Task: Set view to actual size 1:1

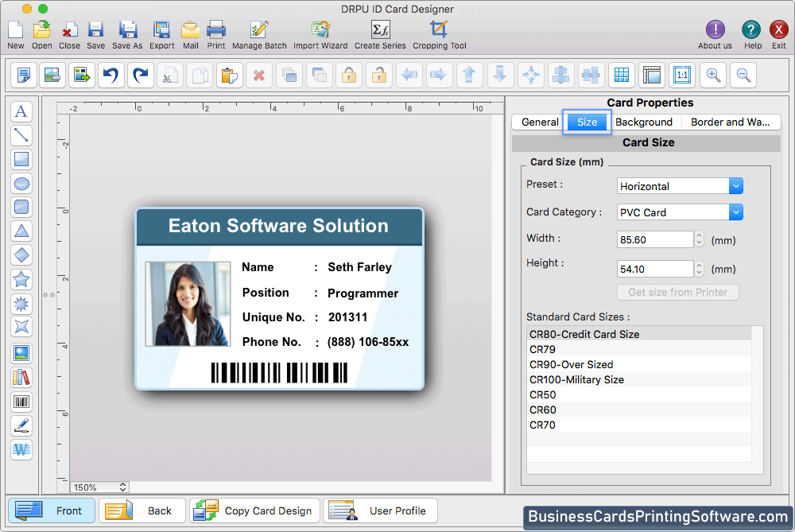Action: [682, 76]
